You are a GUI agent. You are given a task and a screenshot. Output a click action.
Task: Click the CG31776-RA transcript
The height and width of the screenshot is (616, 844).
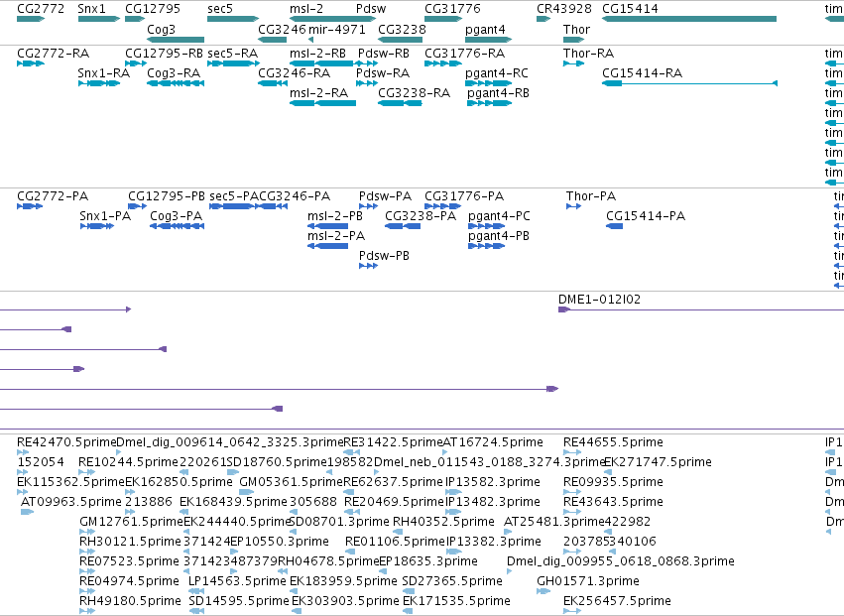443,63
